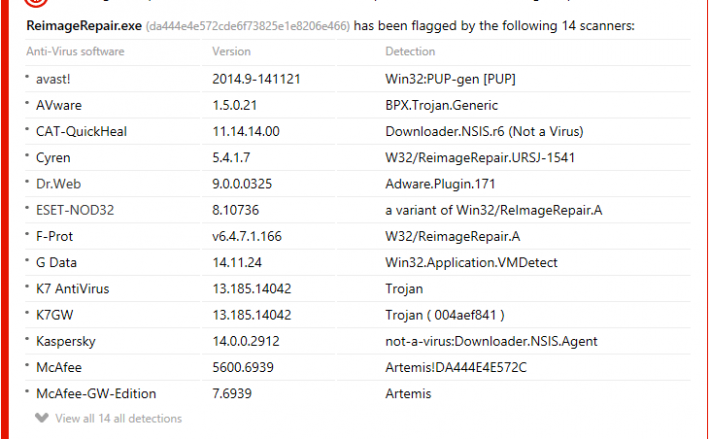This screenshot has height=439, width=710.
Task: Select the avast! scanner row
Action: click(x=358, y=79)
